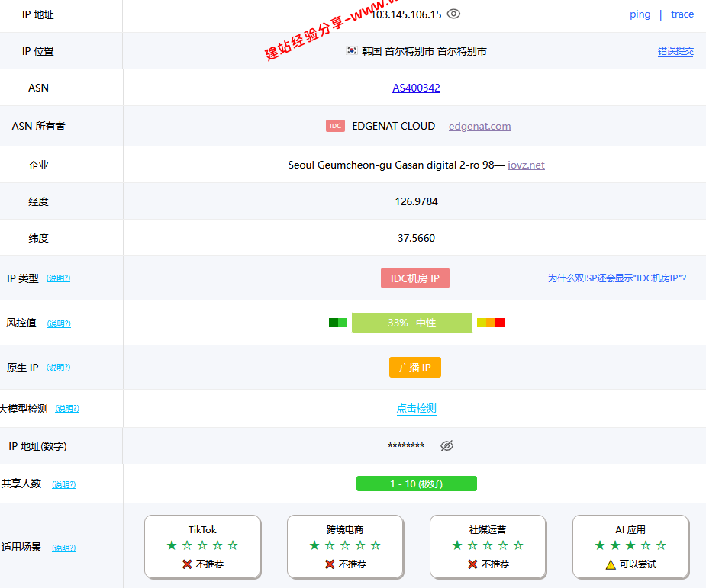Click longitude value 126.9784
This screenshot has width=706, height=588.
point(417,201)
